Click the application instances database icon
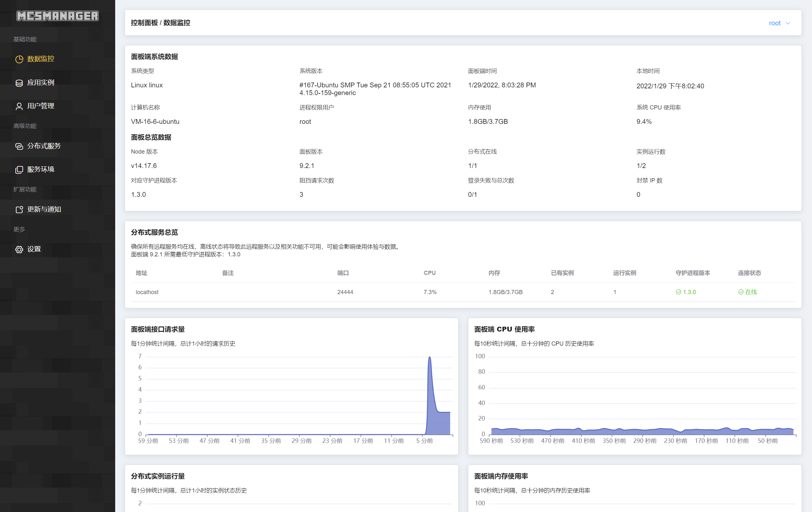Viewport: 812px width, 512px height. click(19, 83)
